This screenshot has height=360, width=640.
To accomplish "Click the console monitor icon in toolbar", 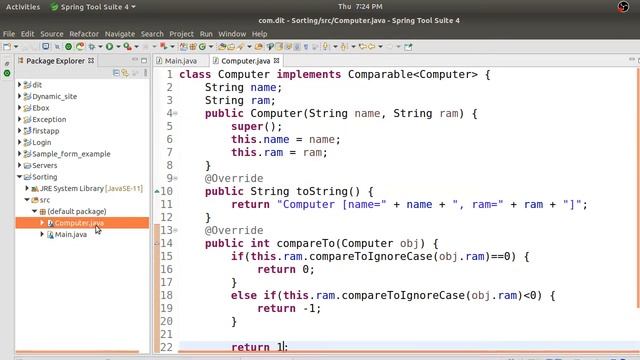I will coord(45,47).
